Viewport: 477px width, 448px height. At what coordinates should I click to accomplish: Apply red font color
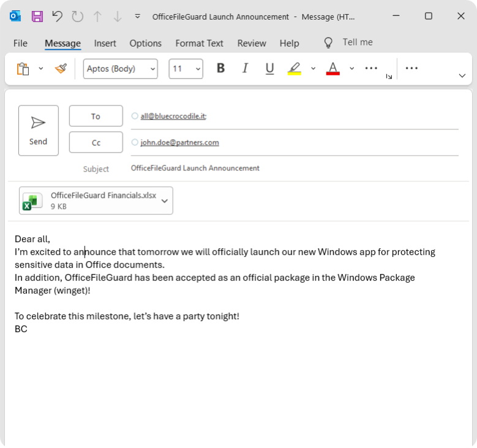[333, 69]
